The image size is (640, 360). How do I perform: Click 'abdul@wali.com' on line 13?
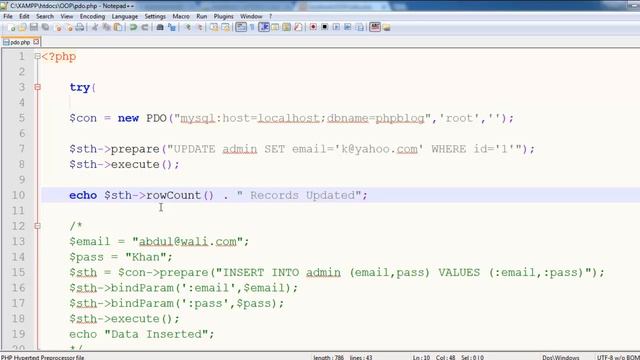(x=188, y=241)
